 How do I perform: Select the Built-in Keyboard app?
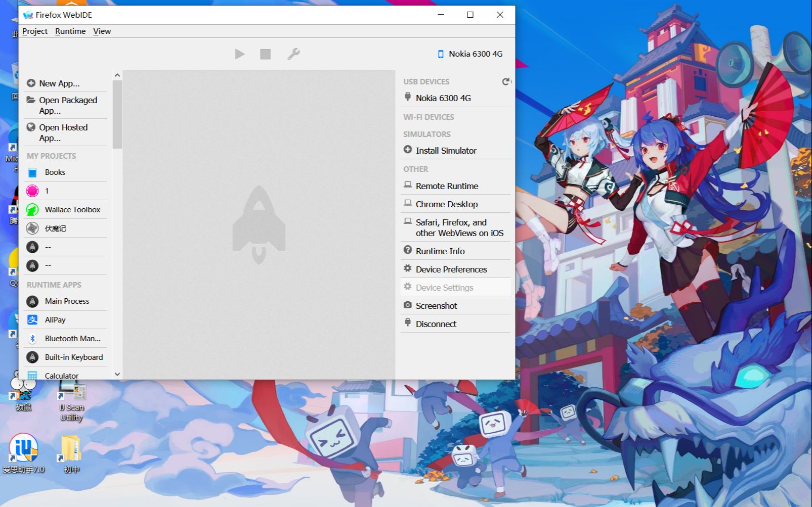tap(65, 357)
